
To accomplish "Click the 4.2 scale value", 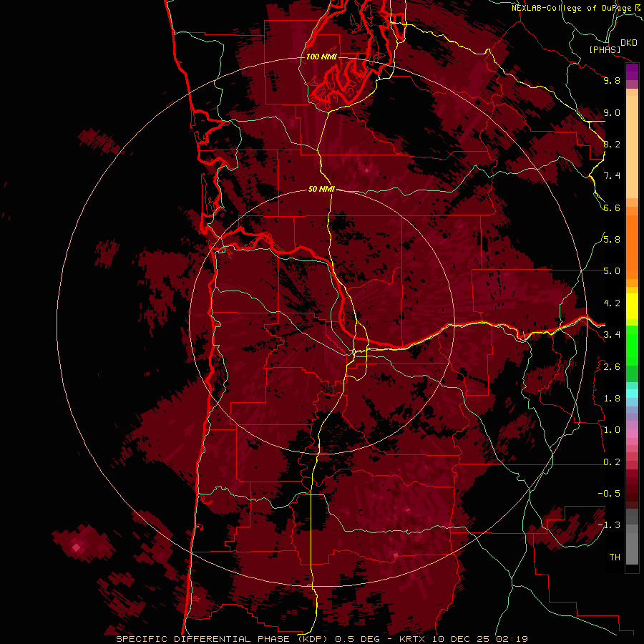I will coord(612,303).
